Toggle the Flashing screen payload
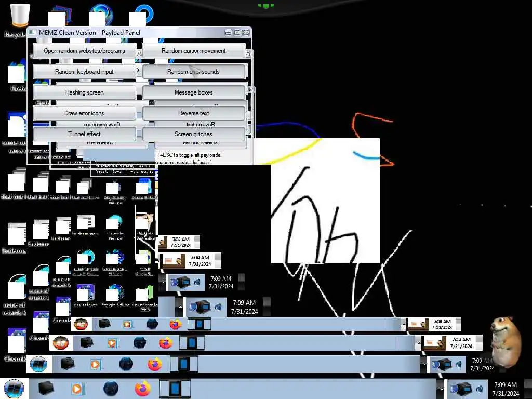 pyautogui.click(x=84, y=92)
